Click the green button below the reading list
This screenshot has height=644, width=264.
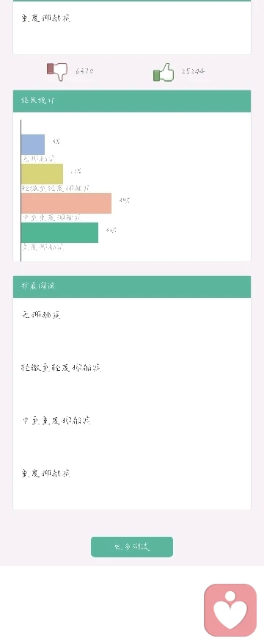point(132,546)
